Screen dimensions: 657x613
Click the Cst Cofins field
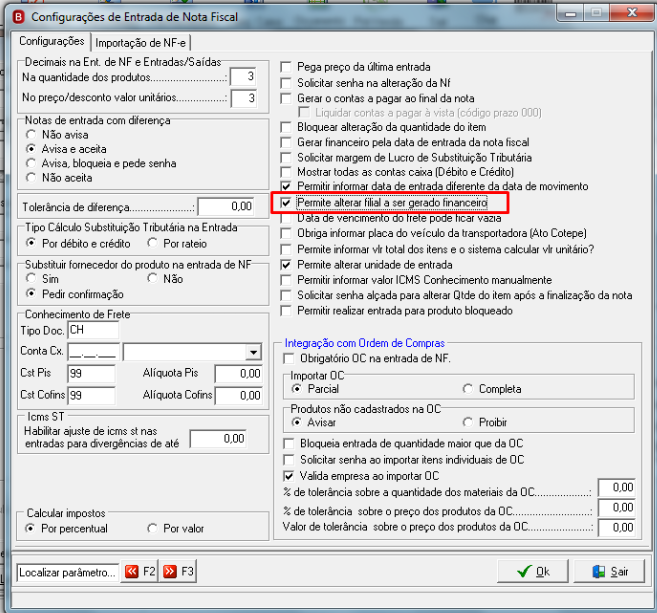tap(91, 395)
